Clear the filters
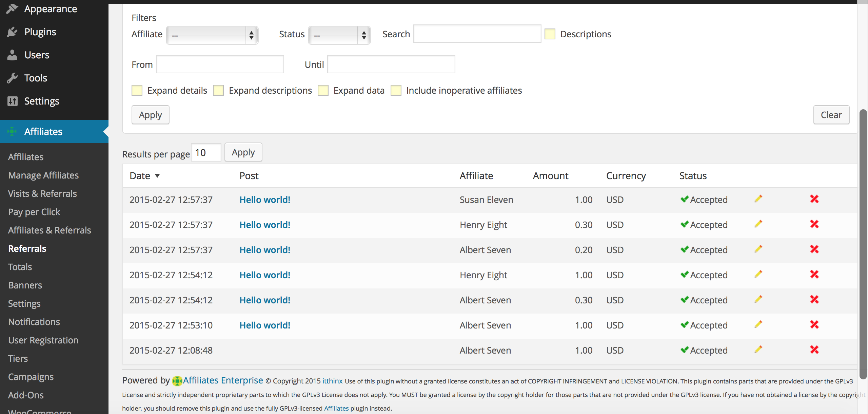This screenshot has height=414, width=868. 831,115
